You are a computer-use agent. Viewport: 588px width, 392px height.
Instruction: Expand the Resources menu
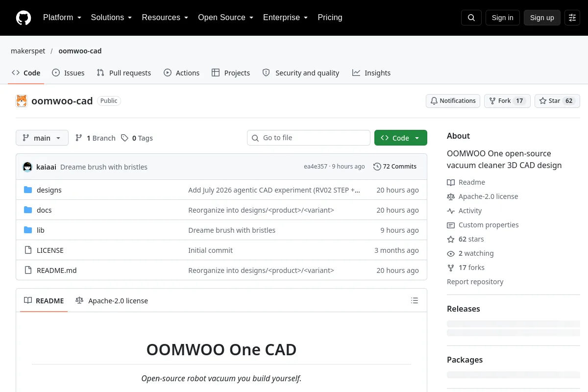coord(165,18)
